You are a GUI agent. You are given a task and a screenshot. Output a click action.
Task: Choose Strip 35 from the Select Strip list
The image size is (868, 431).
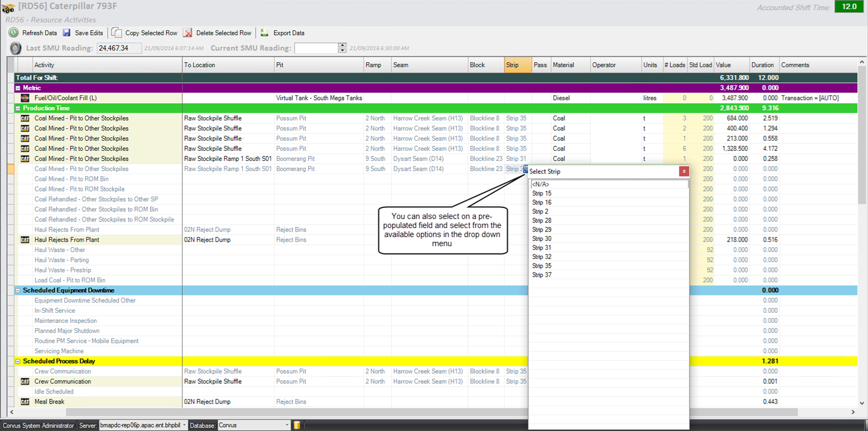pyautogui.click(x=609, y=266)
